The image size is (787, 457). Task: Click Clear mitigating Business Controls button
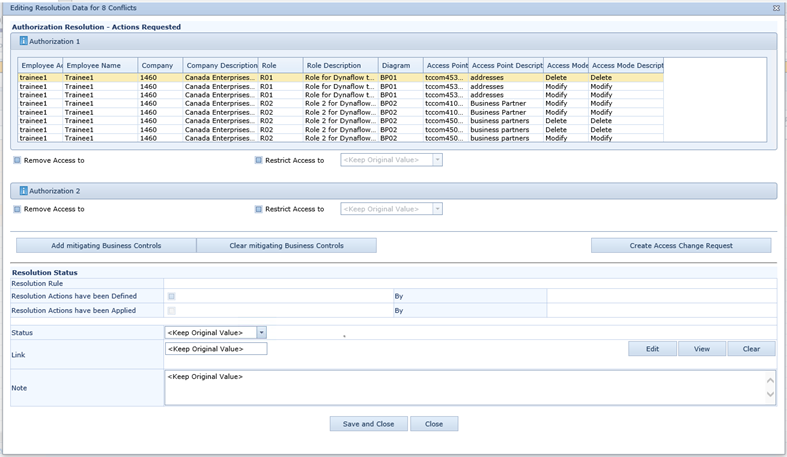[x=286, y=245]
